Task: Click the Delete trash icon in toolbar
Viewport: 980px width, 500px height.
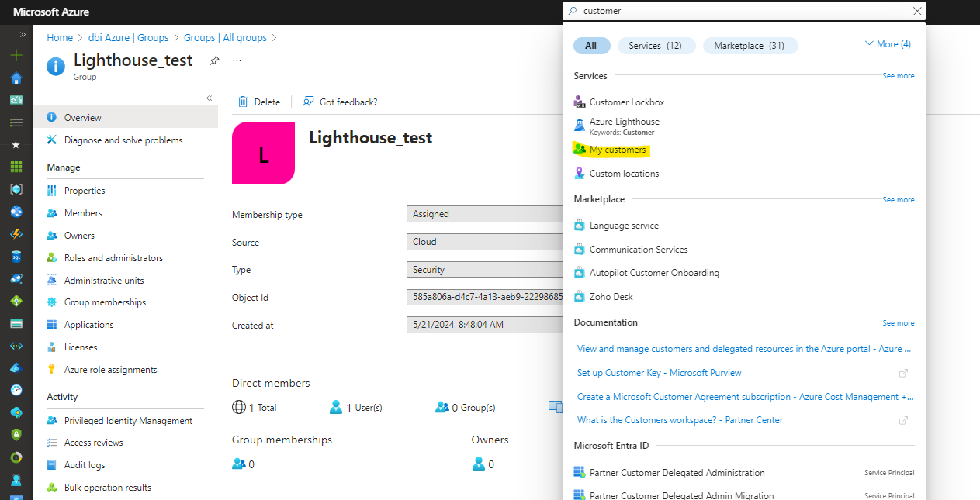Action: pyautogui.click(x=244, y=102)
